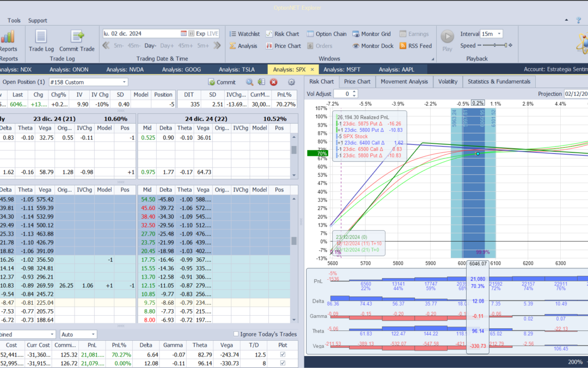The width and height of the screenshot is (588, 368).
Task: Click the option chain vertical scrollbar thumb
Action: tap(294, 241)
